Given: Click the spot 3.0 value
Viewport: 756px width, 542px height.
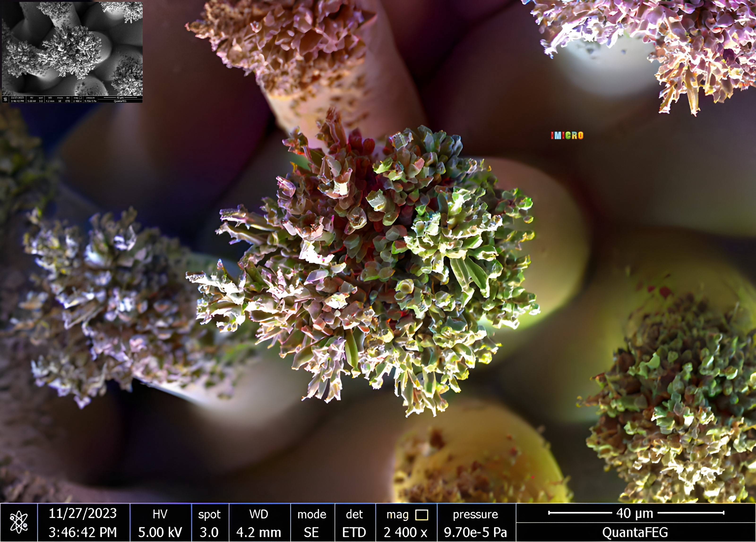Looking at the screenshot, I should (x=209, y=532).
